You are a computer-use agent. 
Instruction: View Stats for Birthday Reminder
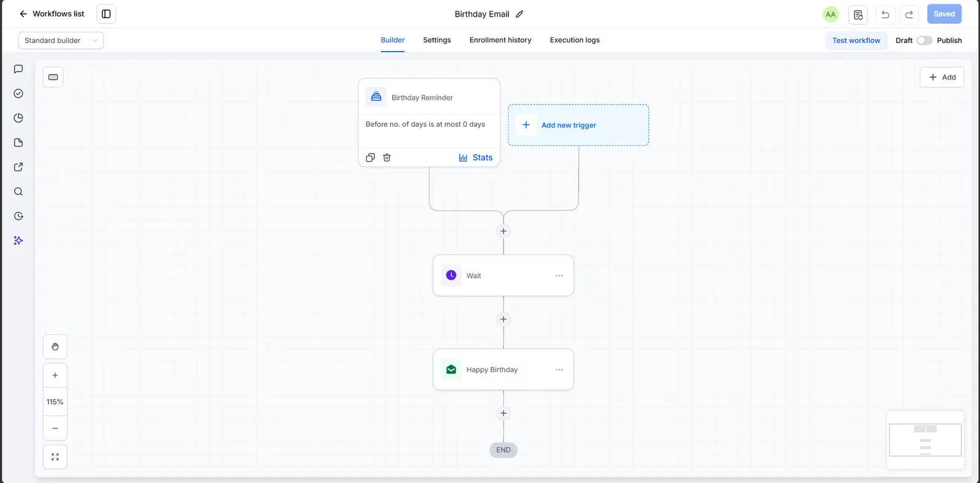point(475,157)
